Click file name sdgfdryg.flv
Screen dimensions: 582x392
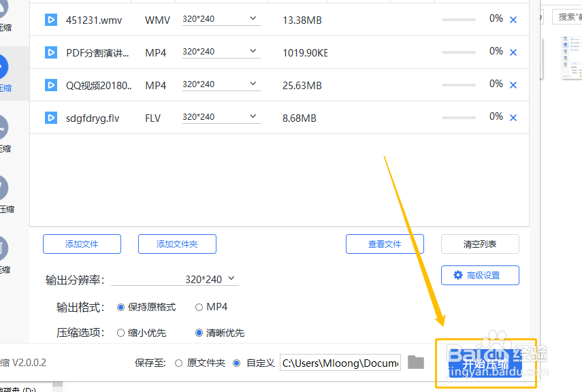93,118
